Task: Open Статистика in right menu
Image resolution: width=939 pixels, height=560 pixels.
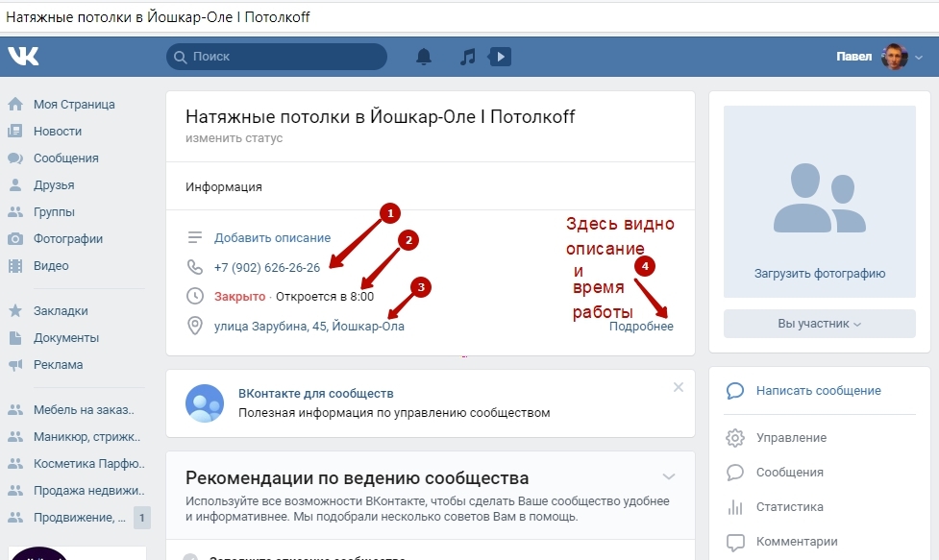Action: pyautogui.click(x=789, y=507)
